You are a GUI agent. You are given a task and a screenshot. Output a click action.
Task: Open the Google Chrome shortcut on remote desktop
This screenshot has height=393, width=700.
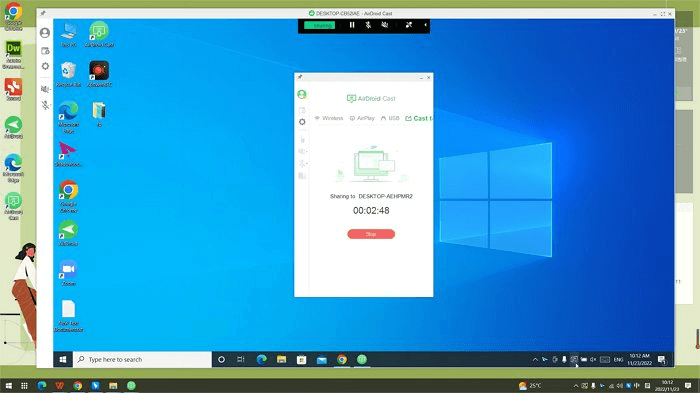[68, 196]
